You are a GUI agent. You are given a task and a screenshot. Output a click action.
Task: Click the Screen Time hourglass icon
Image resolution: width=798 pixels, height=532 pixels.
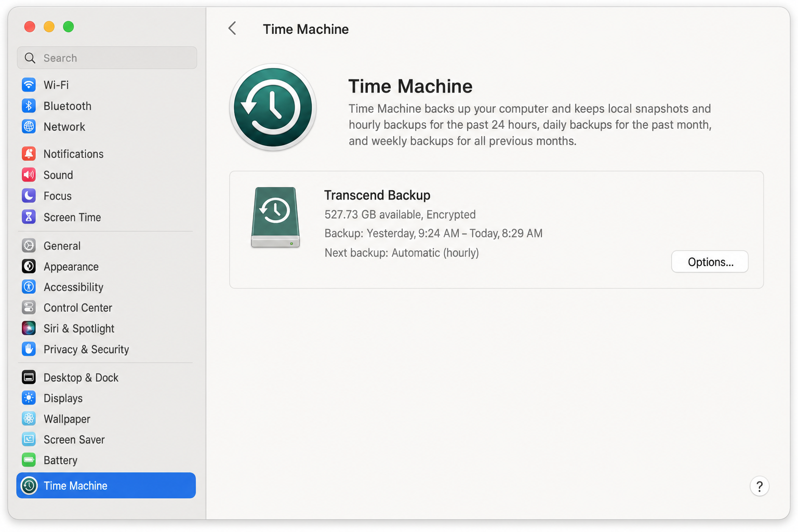tap(29, 217)
